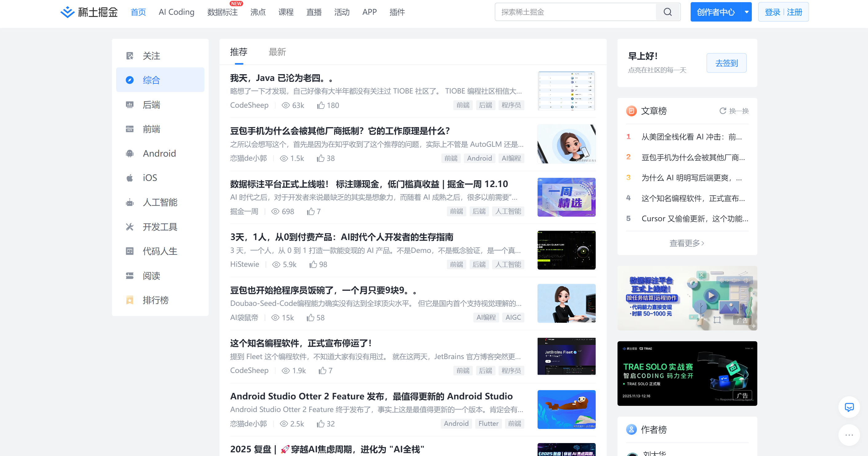868x456 pixels.
Task: Expand the 创作者中心 dropdown arrow
Action: pos(746,12)
